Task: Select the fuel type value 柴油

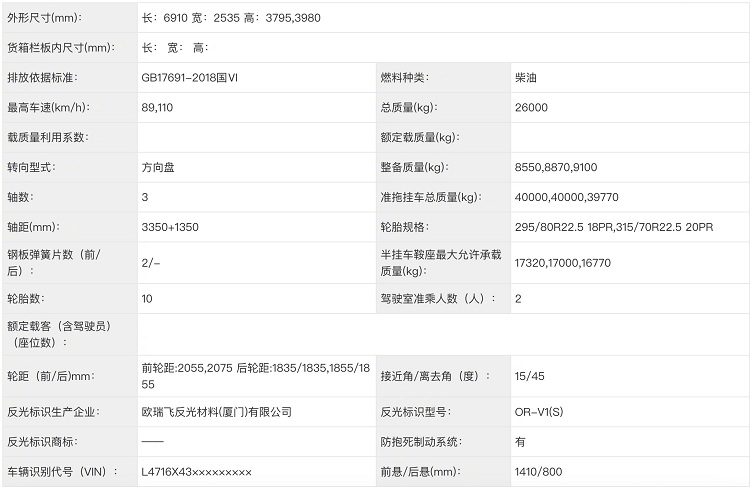Action: point(528,78)
